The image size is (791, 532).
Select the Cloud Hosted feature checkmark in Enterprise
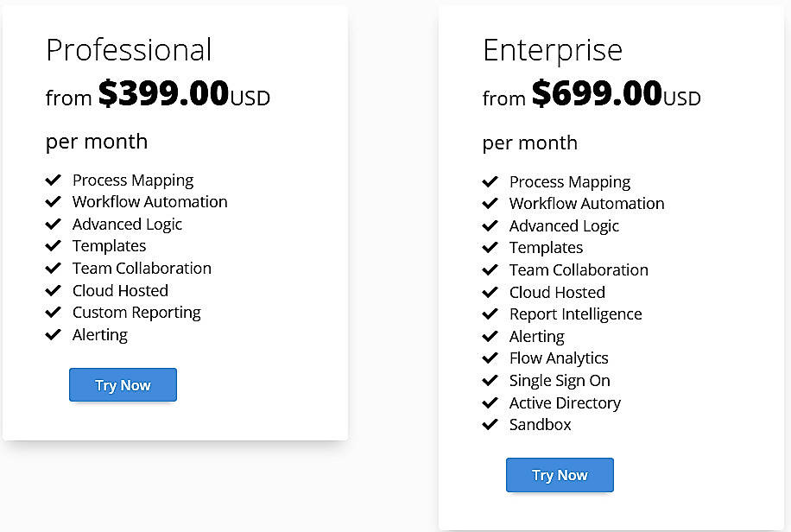click(x=490, y=292)
